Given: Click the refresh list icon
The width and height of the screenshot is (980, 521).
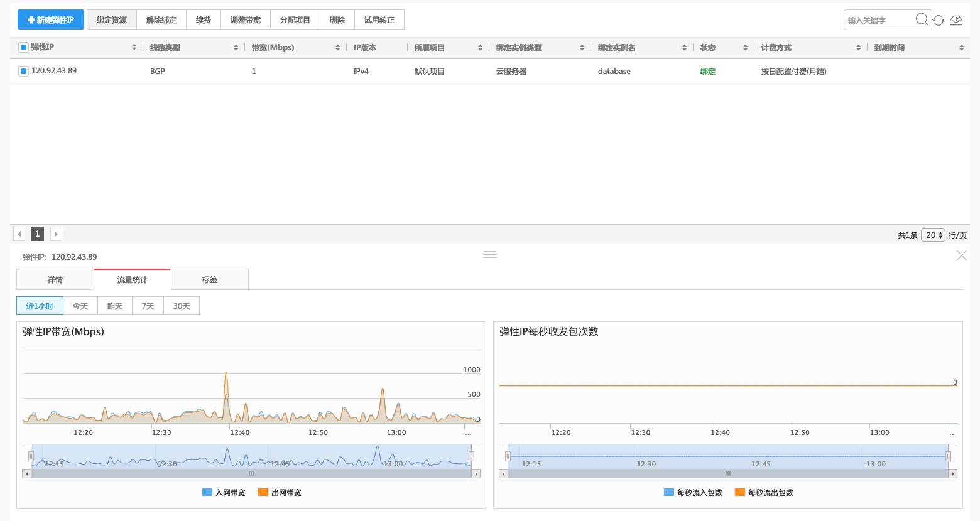Looking at the screenshot, I should 939,20.
